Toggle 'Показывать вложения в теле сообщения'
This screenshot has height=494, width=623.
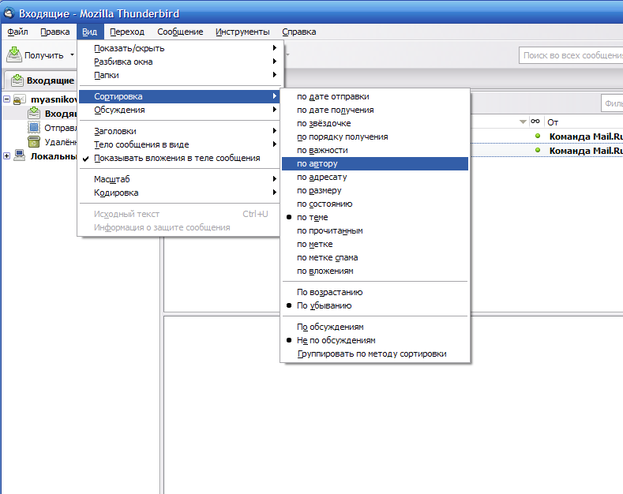click(180, 158)
